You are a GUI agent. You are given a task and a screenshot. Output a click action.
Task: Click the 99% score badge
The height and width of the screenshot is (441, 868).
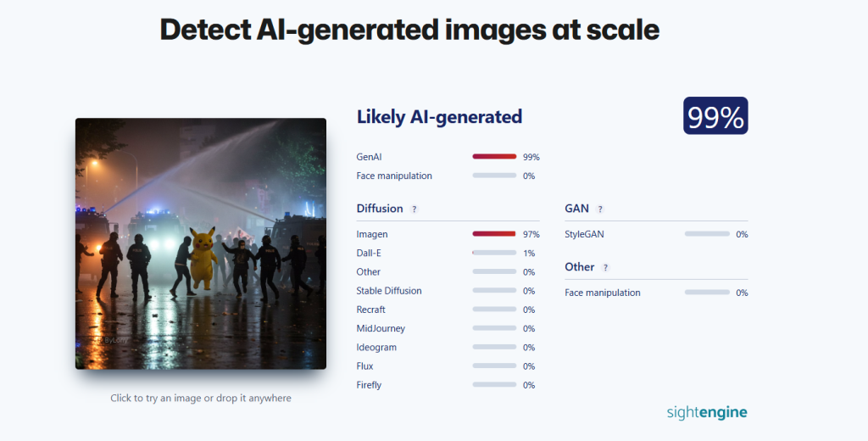click(x=715, y=116)
